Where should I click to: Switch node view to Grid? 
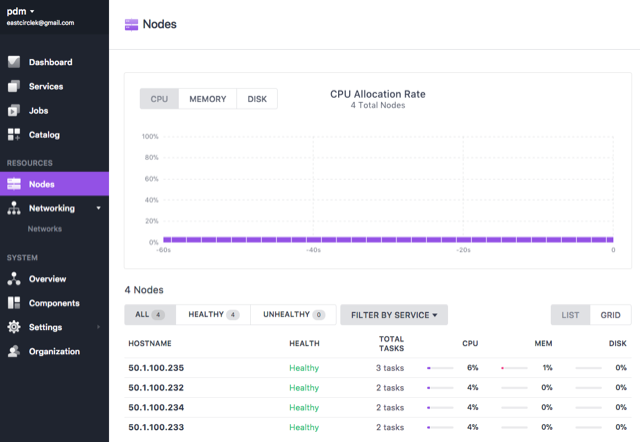pyautogui.click(x=610, y=315)
